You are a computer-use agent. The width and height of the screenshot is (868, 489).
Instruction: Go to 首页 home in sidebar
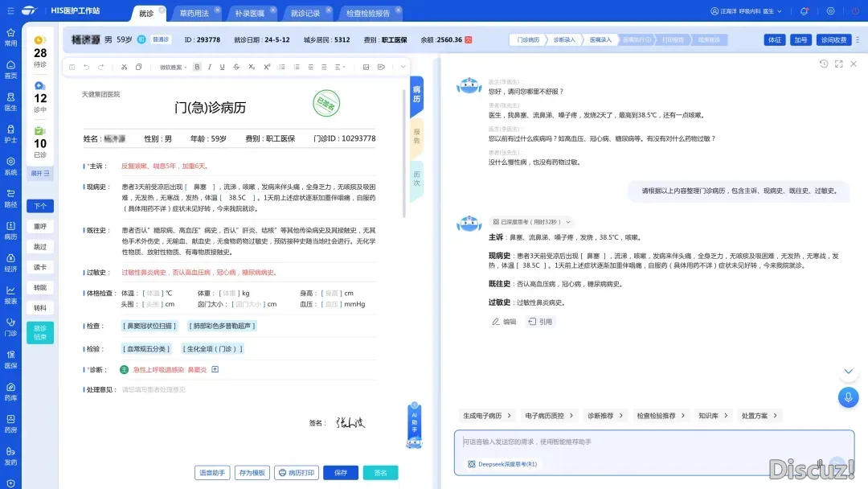pos(10,70)
